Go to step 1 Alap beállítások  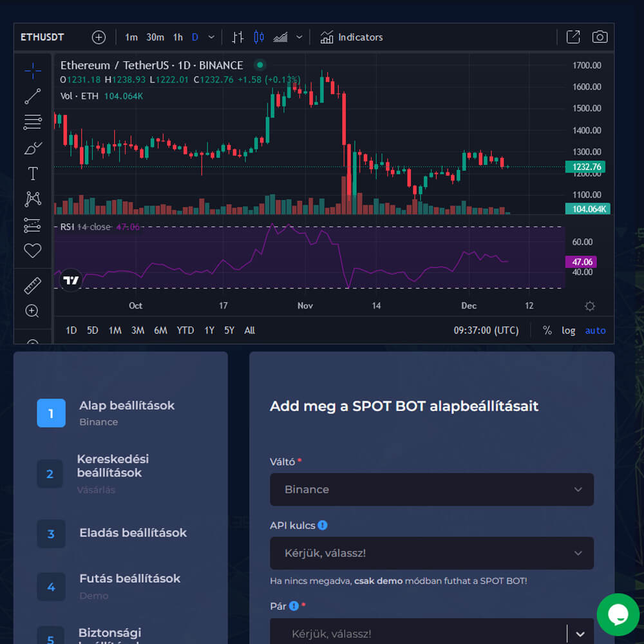(106, 413)
